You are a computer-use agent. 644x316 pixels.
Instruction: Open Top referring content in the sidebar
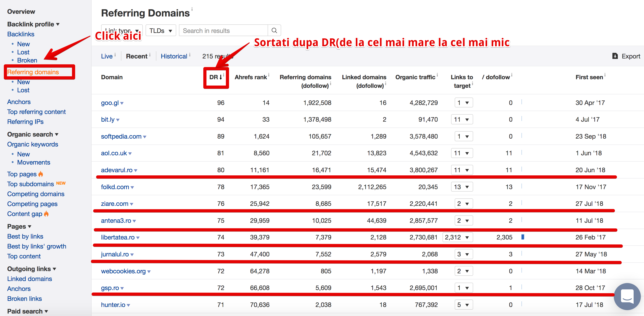tap(37, 112)
